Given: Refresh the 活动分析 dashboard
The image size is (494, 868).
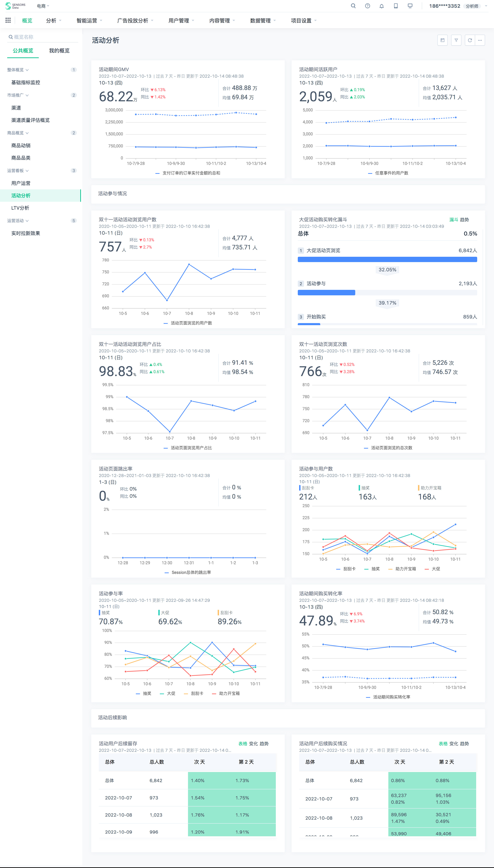Looking at the screenshot, I should pos(470,40).
